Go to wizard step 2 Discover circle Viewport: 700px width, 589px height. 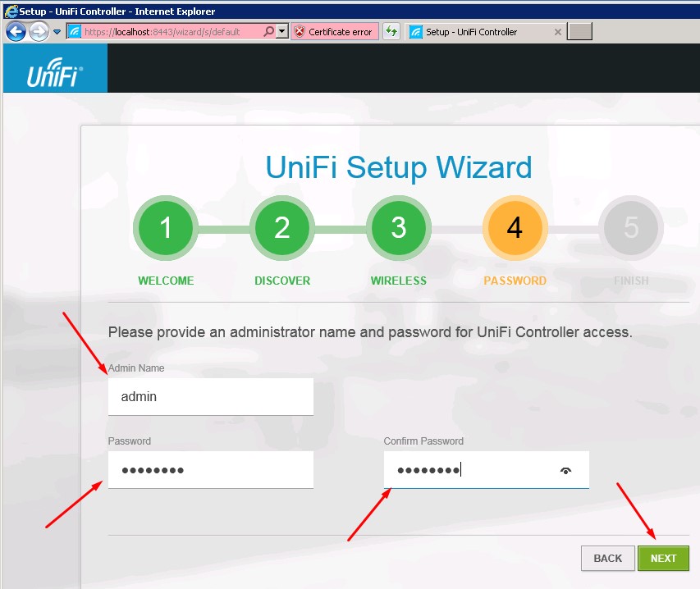click(282, 227)
